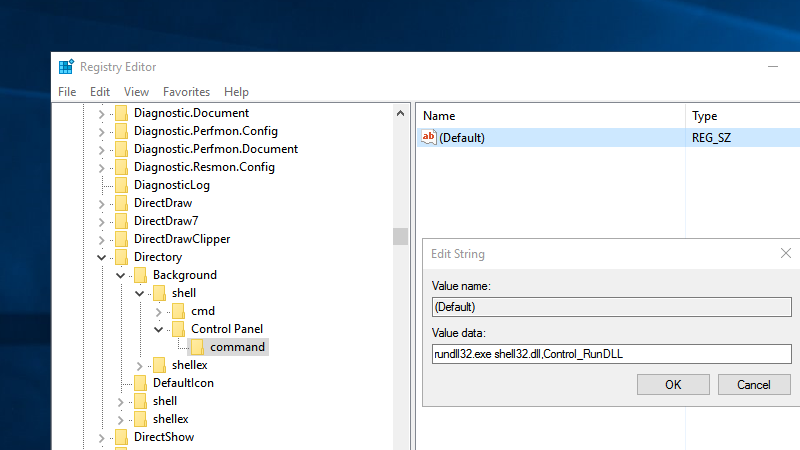This screenshot has height=450, width=800.
Task: Collapse the shell key under Background
Action: (x=139, y=293)
